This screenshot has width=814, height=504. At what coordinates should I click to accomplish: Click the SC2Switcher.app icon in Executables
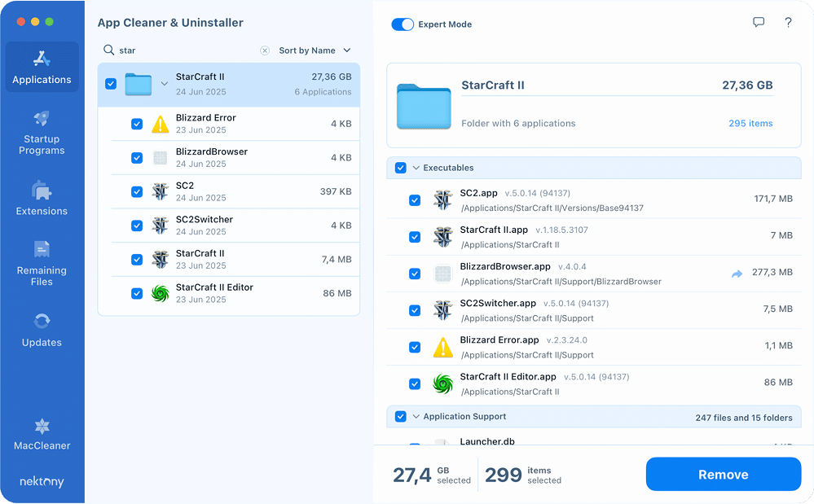click(442, 310)
